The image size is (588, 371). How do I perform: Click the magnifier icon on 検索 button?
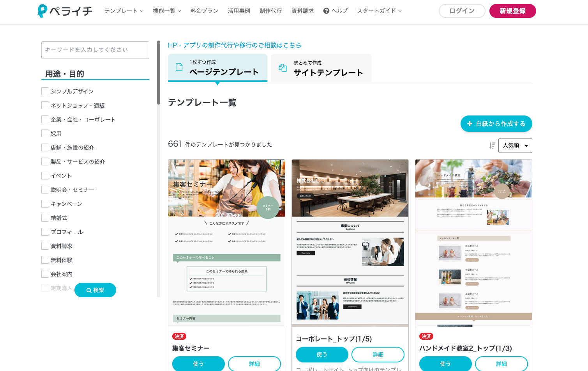click(x=89, y=290)
